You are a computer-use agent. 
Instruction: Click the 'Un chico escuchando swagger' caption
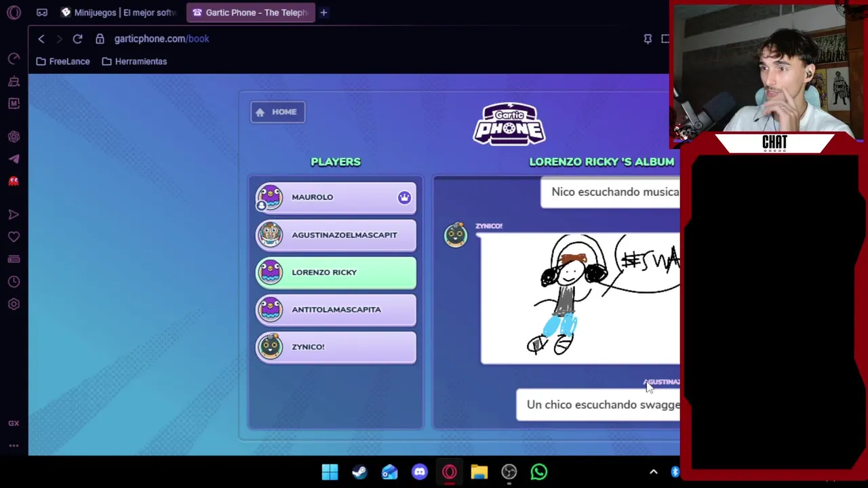tap(598, 405)
